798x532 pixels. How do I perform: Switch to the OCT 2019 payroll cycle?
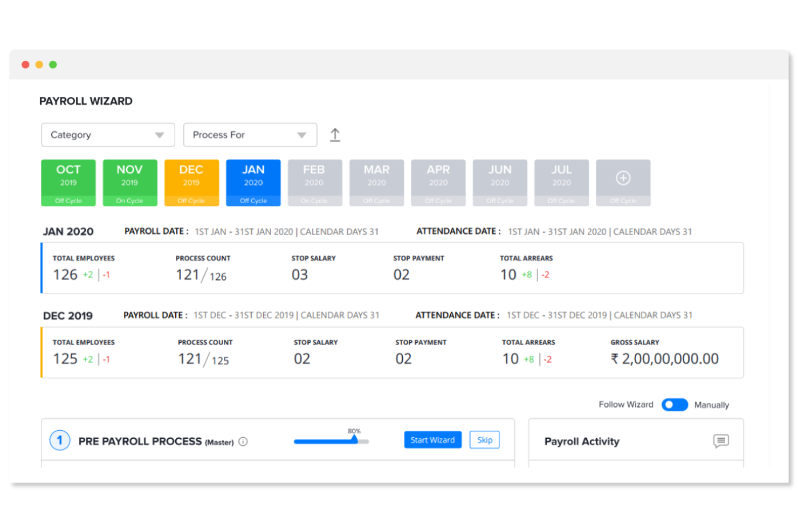(68, 182)
